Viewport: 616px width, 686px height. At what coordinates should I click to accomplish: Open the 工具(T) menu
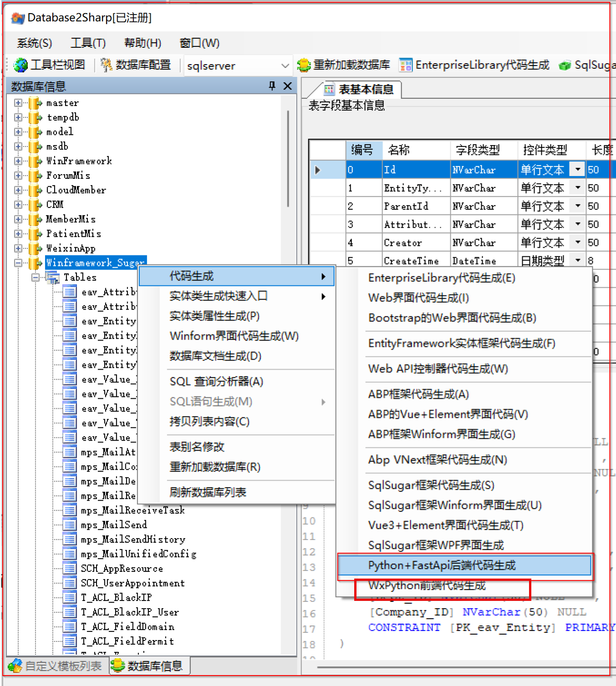click(88, 43)
